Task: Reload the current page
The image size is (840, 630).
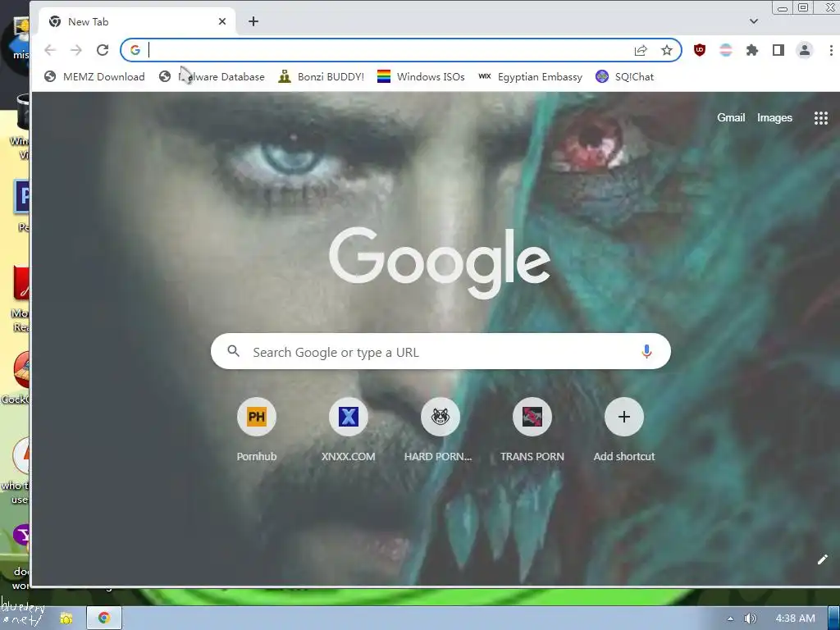Action: (103, 50)
